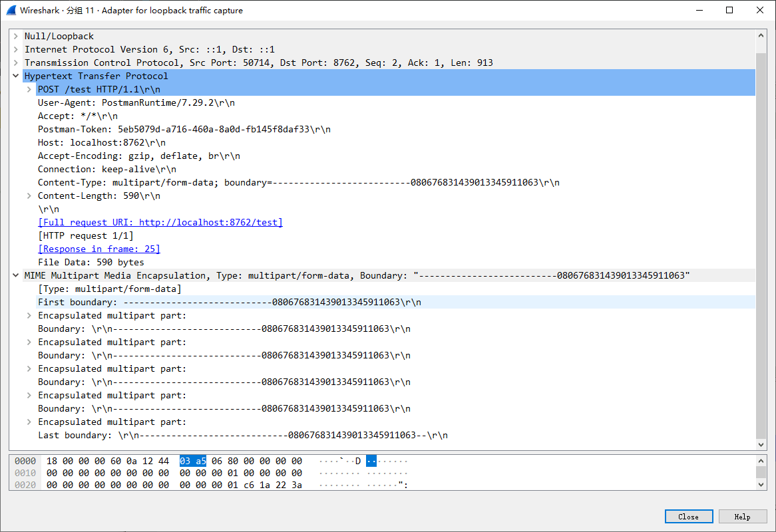Select the Last boundary line
This screenshot has width=776, height=532.
(243, 435)
